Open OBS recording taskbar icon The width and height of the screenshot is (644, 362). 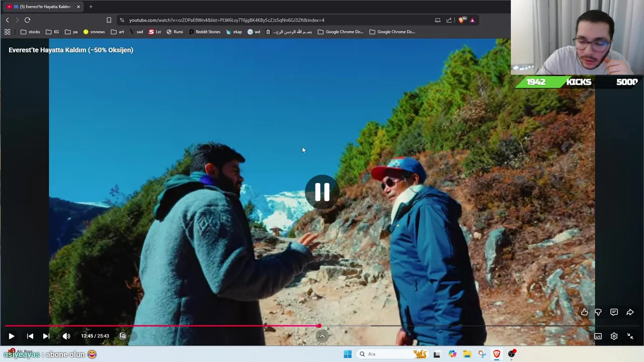coord(512,354)
